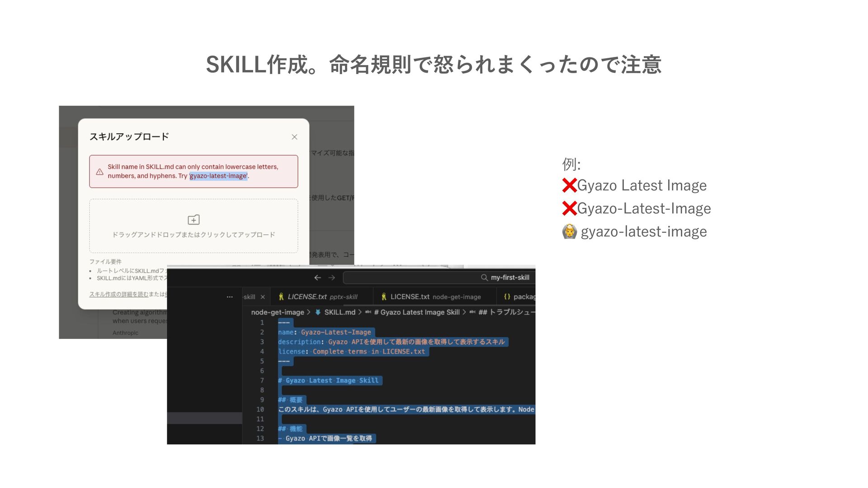
Task: Close the -skill editor tab with its X
Action: [263, 297]
